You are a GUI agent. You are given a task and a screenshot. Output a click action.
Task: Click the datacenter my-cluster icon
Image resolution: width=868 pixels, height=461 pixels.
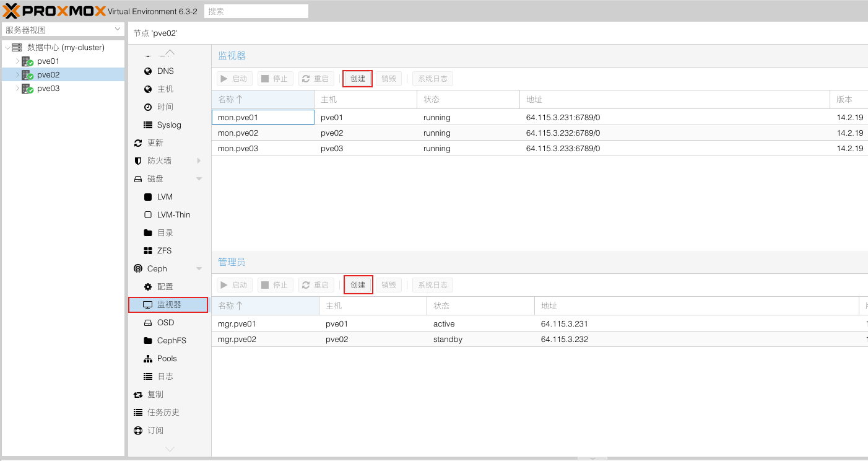tap(17, 48)
